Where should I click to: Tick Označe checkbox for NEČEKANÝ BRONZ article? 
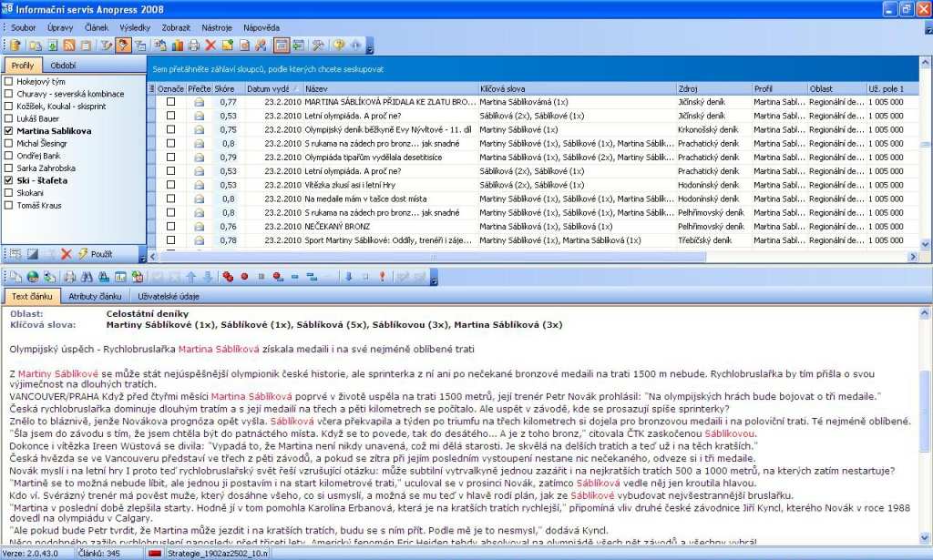pos(170,226)
